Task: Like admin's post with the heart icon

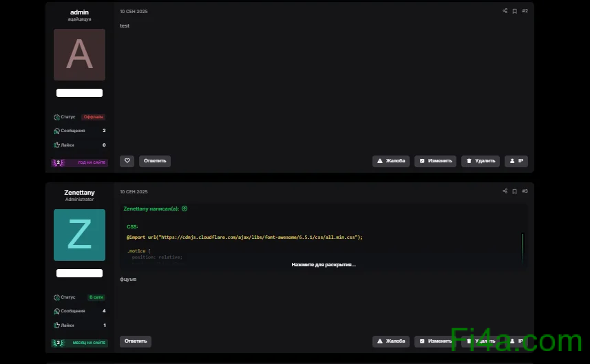Action: pyautogui.click(x=127, y=161)
